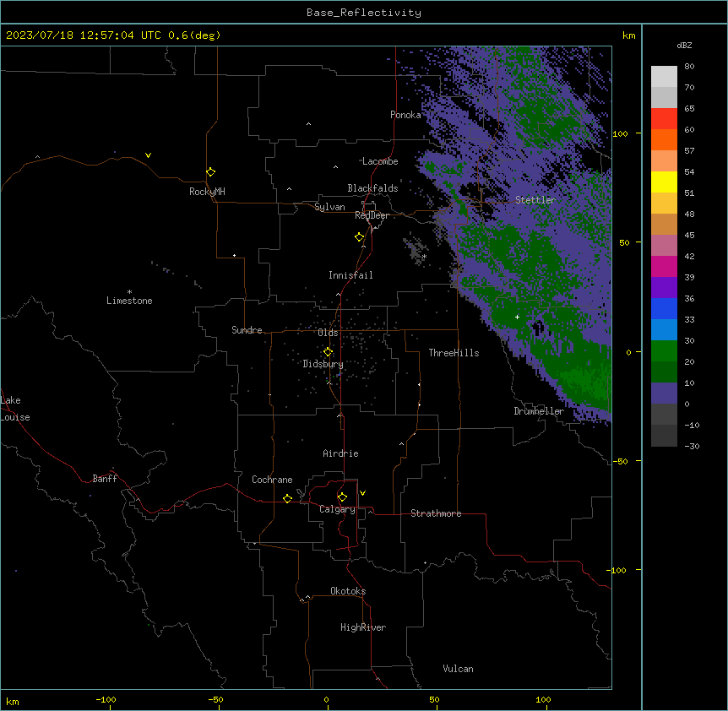
Task: Click the ThreeHills label
Action: [x=454, y=353]
